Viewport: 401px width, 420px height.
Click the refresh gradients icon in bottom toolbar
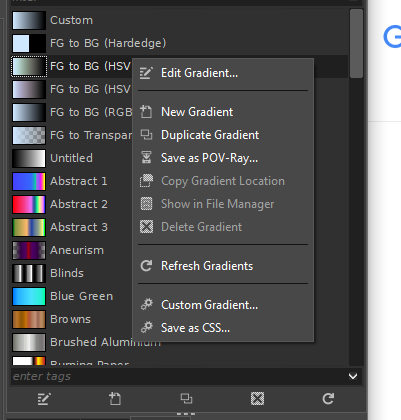click(328, 399)
